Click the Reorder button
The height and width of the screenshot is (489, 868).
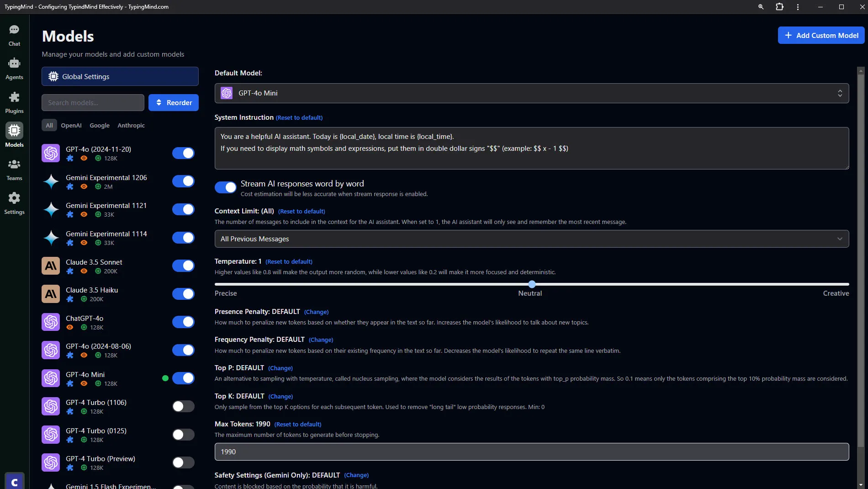[x=174, y=103]
